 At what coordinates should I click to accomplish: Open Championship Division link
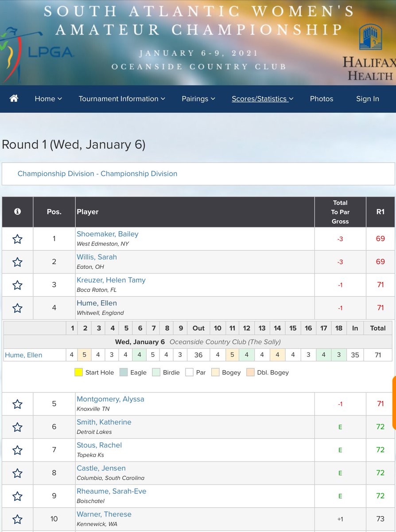pos(97,173)
